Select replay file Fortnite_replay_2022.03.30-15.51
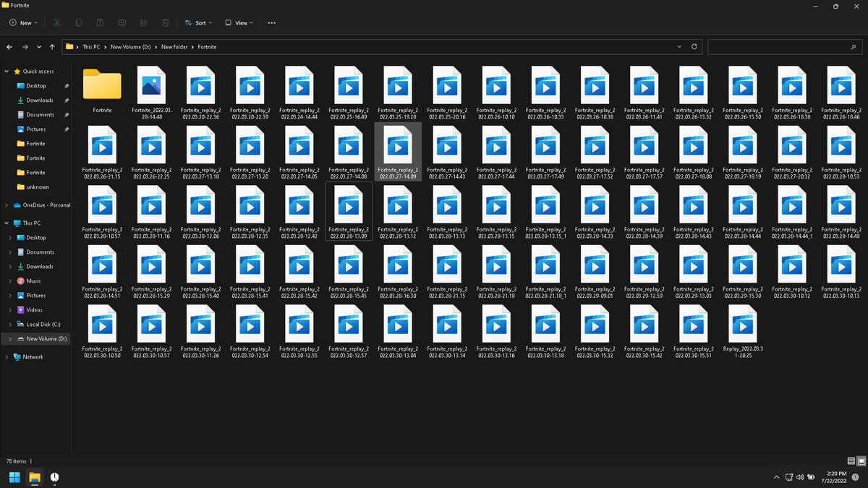868x488 pixels. (x=693, y=332)
